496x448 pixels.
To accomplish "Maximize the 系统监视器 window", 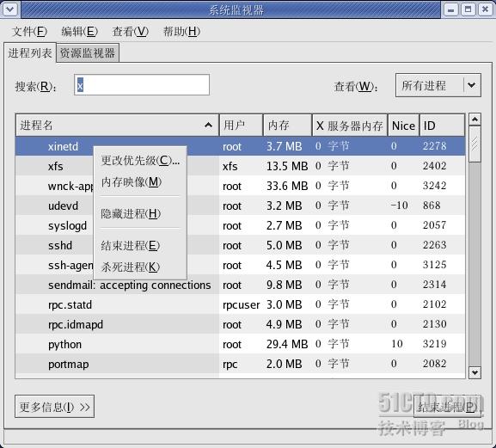I will (468, 9).
